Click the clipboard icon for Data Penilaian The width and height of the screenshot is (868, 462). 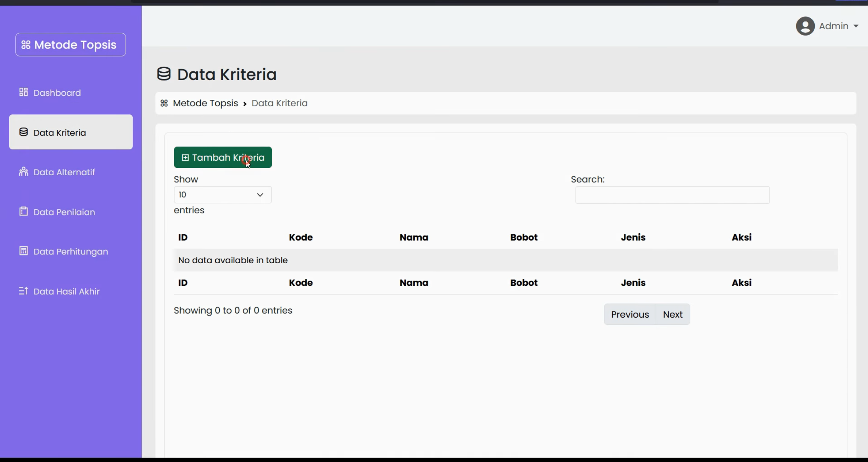coord(23,211)
